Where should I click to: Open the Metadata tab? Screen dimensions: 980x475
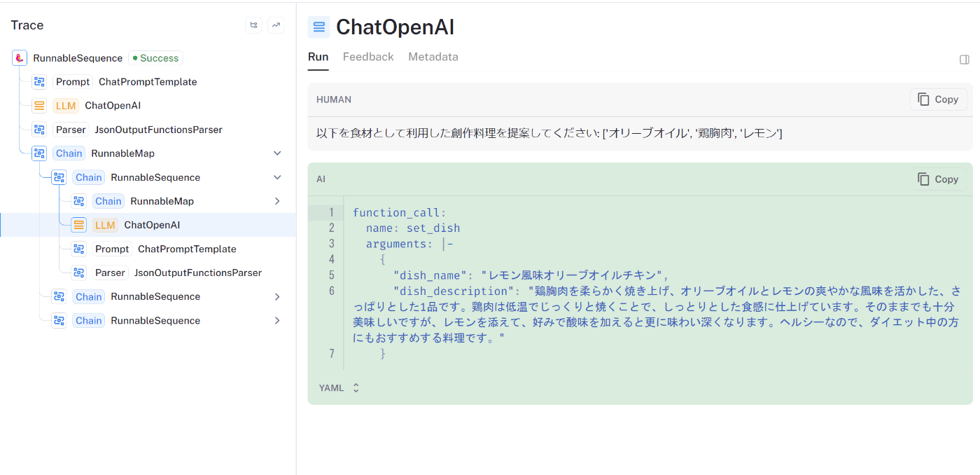click(x=433, y=57)
